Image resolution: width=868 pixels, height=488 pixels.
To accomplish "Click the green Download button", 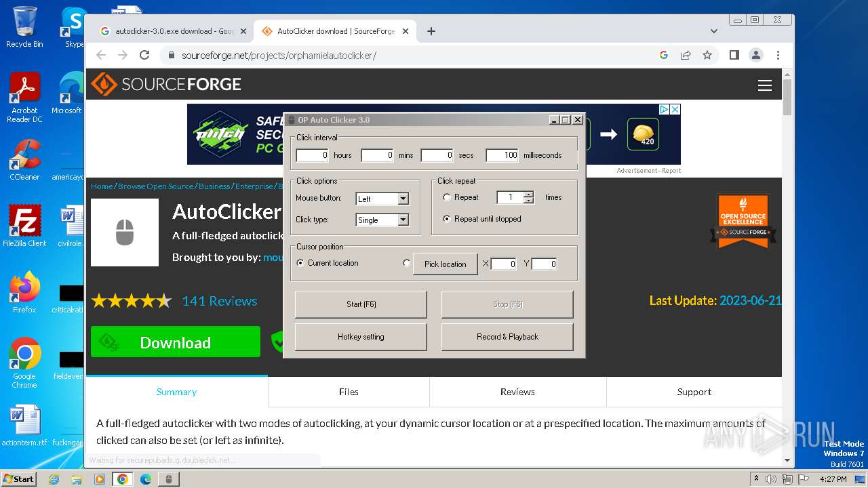I will tap(176, 342).
